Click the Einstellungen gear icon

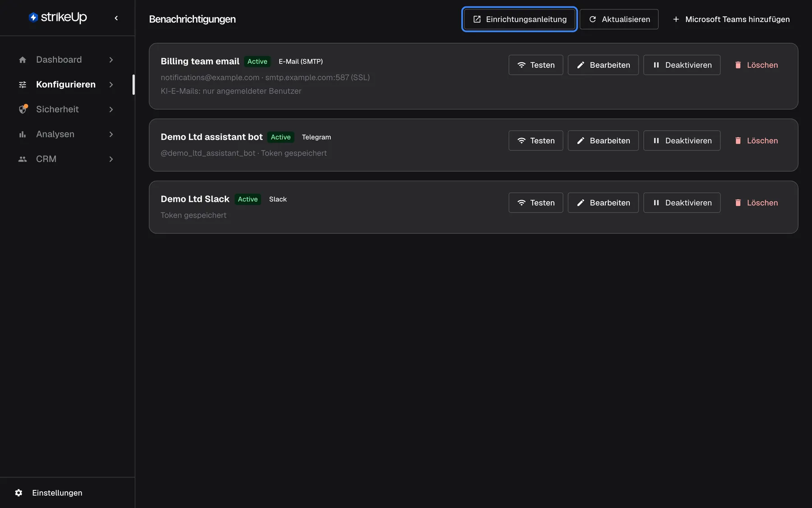pyautogui.click(x=18, y=493)
